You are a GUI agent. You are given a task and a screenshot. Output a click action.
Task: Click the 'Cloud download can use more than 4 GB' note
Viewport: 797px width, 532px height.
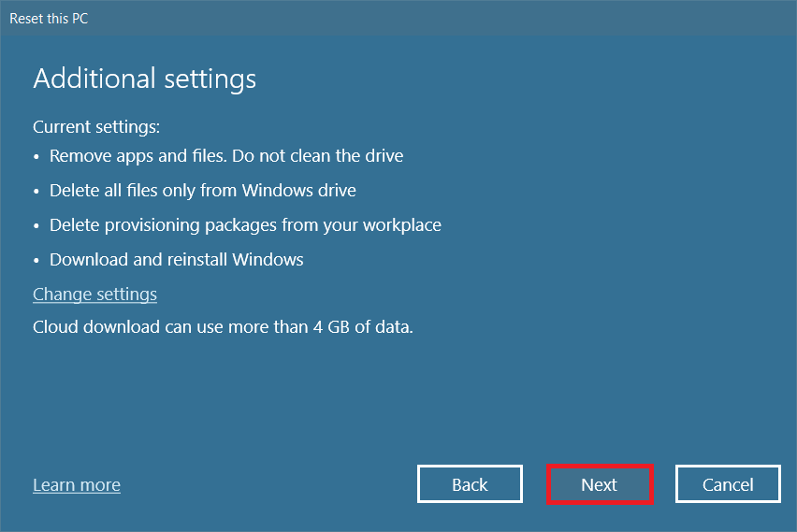[224, 326]
